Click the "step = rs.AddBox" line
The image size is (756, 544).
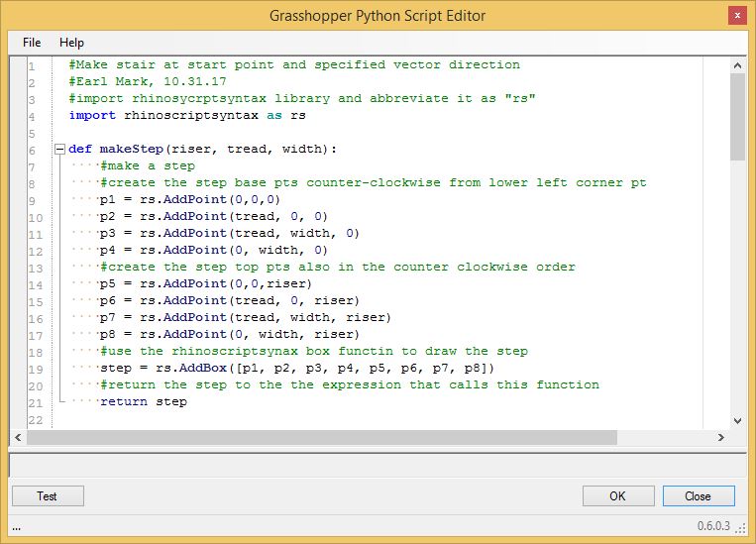(x=297, y=368)
